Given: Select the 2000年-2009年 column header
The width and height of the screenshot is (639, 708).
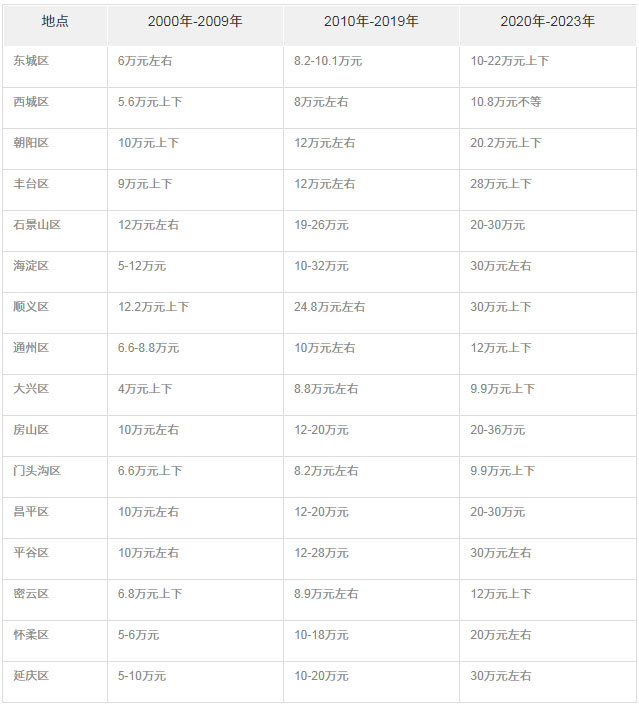Looking at the screenshot, I should tap(195, 21).
